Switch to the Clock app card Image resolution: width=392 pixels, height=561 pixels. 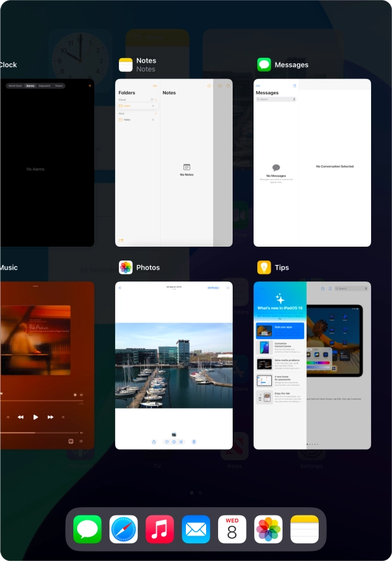(x=44, y=163)
